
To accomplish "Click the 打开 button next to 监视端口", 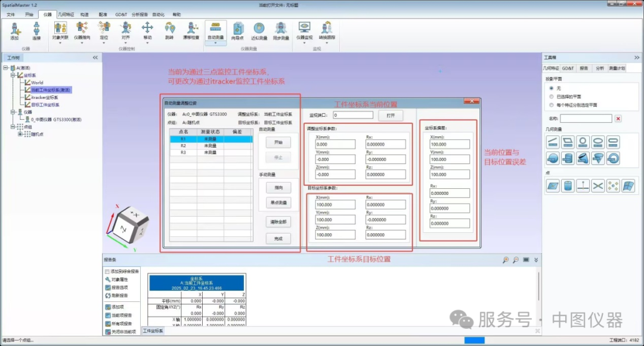I will pos(391,116).
